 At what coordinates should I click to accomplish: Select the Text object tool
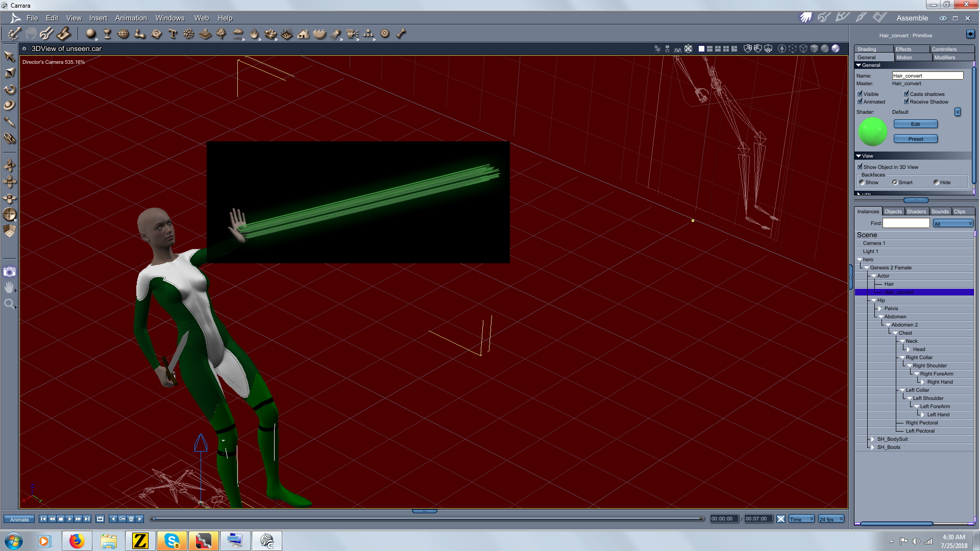[x=173, y=34]
